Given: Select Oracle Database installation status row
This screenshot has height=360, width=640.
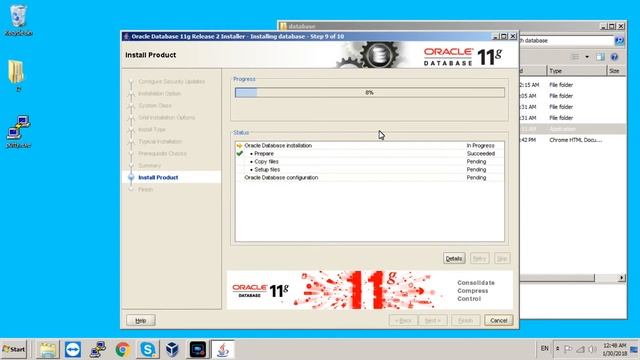Looking at the screenshot, I should click(x=369, y=146).
